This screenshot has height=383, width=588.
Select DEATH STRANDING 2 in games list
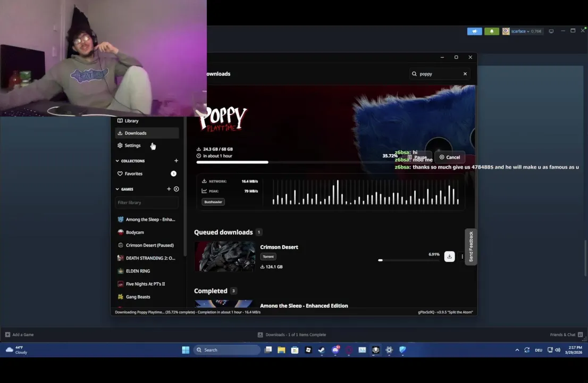[x=147, y=258]
